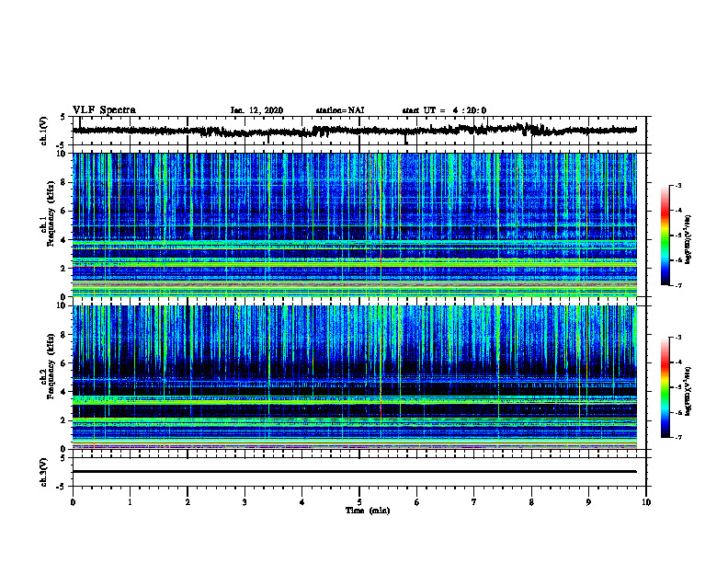Click the "-4" label on lower color scale

click(677, 362)
